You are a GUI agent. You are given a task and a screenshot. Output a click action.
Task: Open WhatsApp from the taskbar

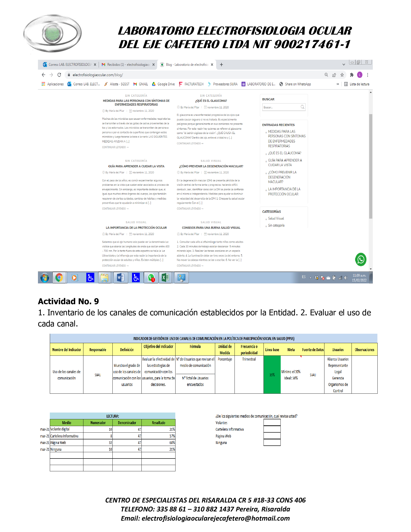[x=151, y=278]
